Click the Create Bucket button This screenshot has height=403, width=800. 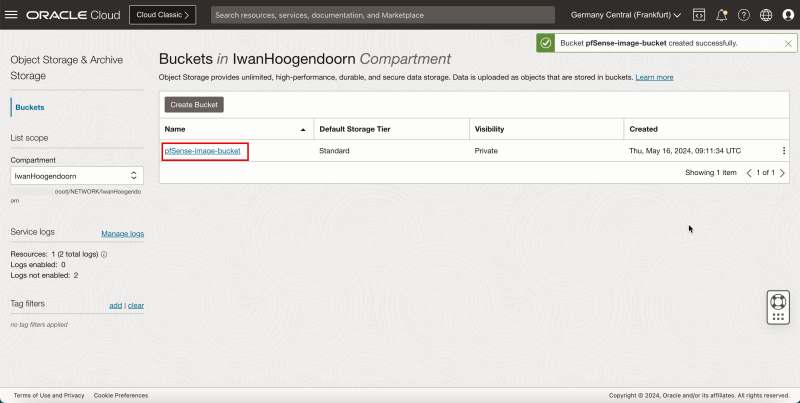(x=195, y=104)
